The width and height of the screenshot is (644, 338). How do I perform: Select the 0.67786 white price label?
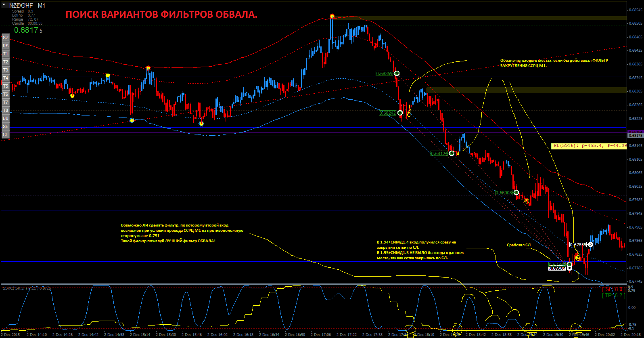coord(557,268)
